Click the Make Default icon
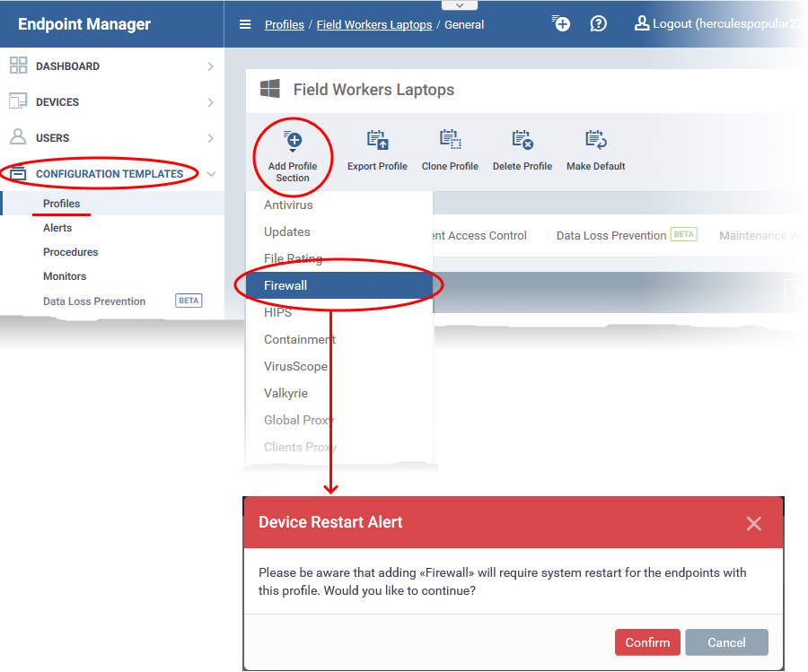This screenshot has width=808, height=672. point(596,140)
